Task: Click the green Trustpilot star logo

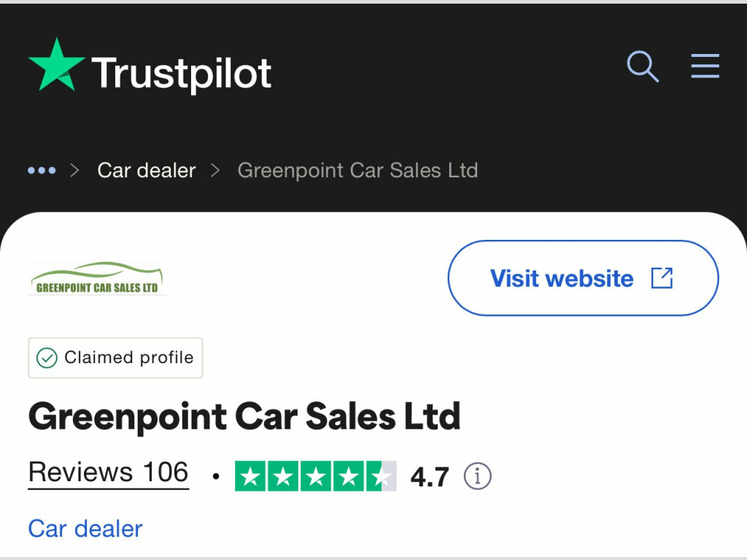Action: coord(56,67)
